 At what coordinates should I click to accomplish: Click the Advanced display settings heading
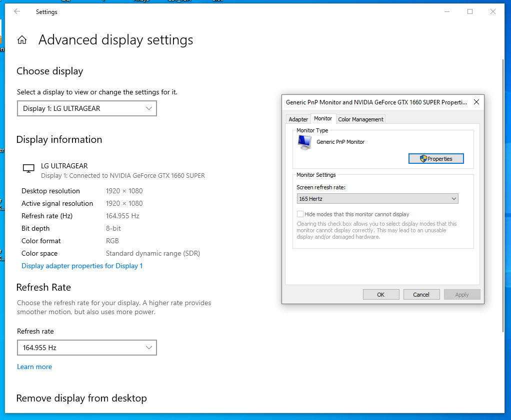(115, 40)
